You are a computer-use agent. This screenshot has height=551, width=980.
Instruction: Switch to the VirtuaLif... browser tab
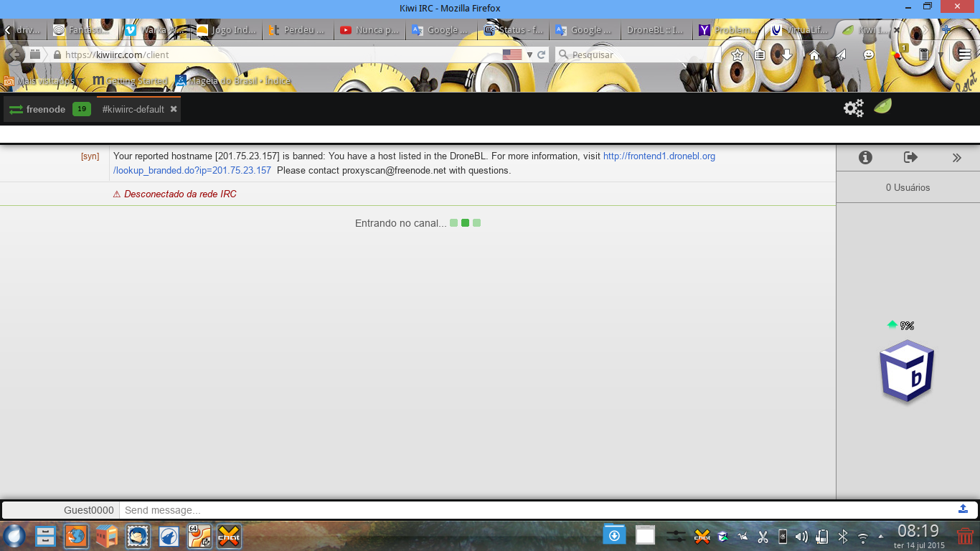(x=799, y=30)
